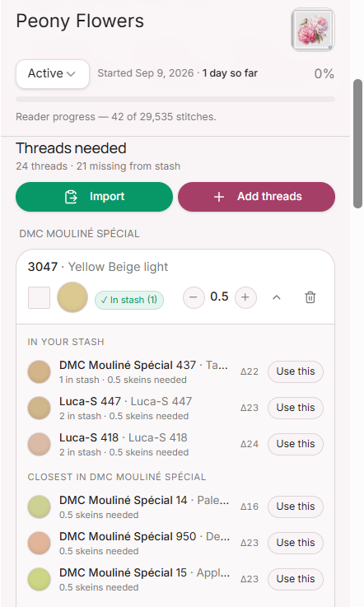364x607 pixels.
Task: Click the "24 threads · 21 missing from stash" text
Action: [x=98, y=166]
